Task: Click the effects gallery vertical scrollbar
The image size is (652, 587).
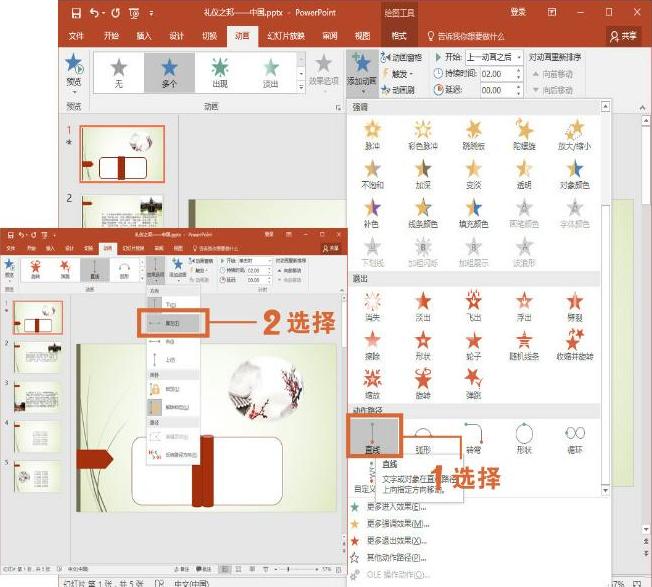Action: 605,298
